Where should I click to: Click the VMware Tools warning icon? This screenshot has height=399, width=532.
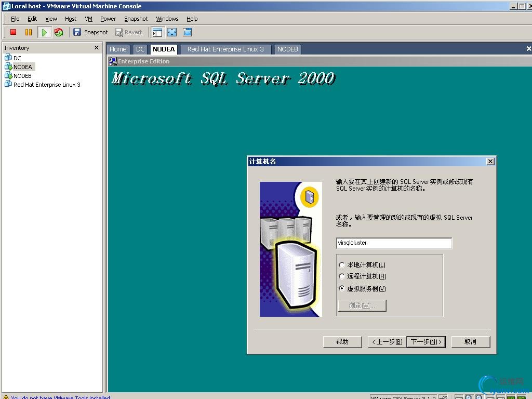[x=6, y=397]
